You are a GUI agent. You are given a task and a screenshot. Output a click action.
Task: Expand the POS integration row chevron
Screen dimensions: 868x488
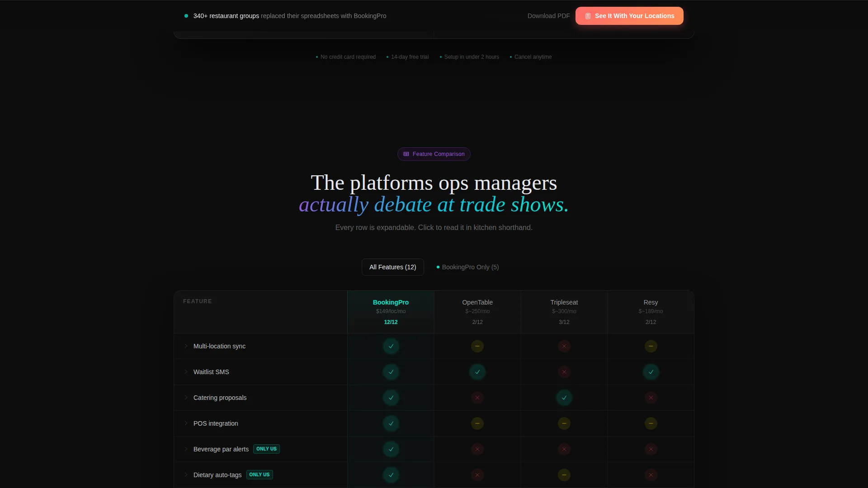pyautogui.click(x=186, y=423)
